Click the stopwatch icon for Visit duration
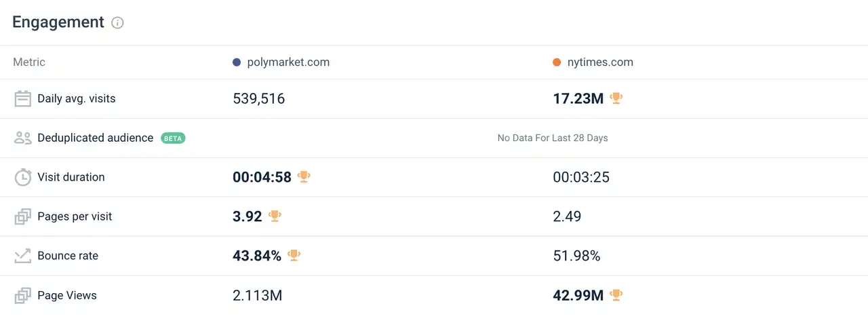This screenshot has height=325, width=868. coord(23,178)
